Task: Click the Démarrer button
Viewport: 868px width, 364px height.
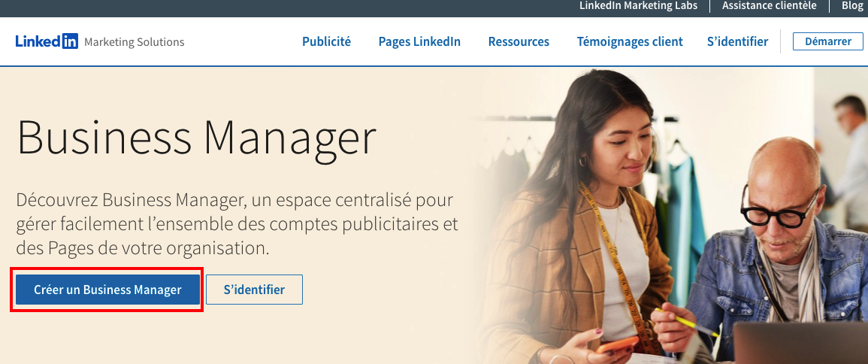Action: 828,41
